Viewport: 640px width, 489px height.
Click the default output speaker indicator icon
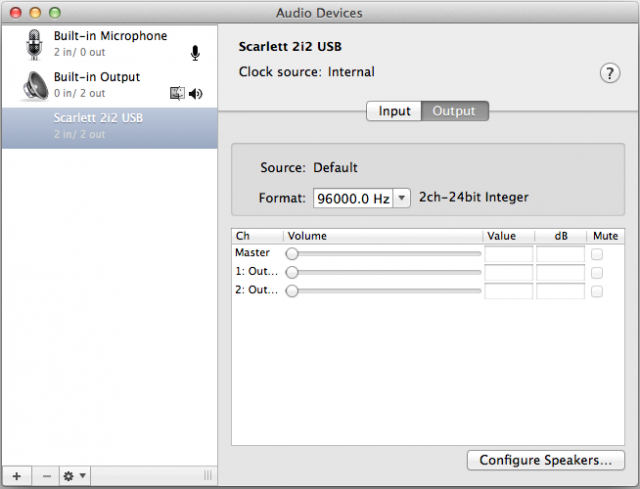196,94
